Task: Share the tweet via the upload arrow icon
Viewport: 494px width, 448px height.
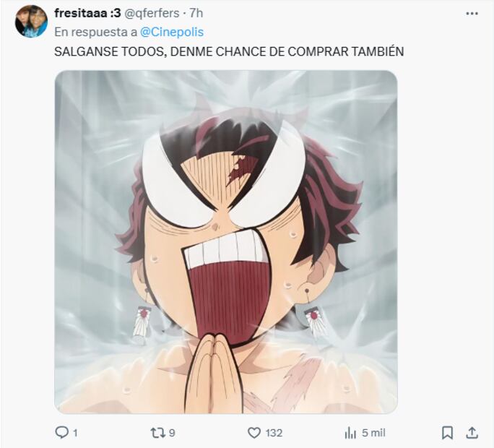Action: point(472,432)
